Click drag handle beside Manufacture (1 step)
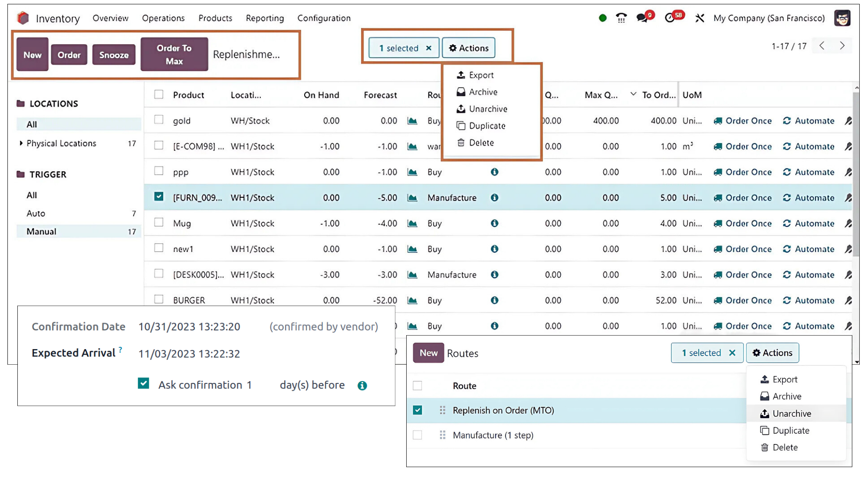Image resolution: width=868 pixels, height=477 pixels. pyautogui.click(x=442, y=435)
